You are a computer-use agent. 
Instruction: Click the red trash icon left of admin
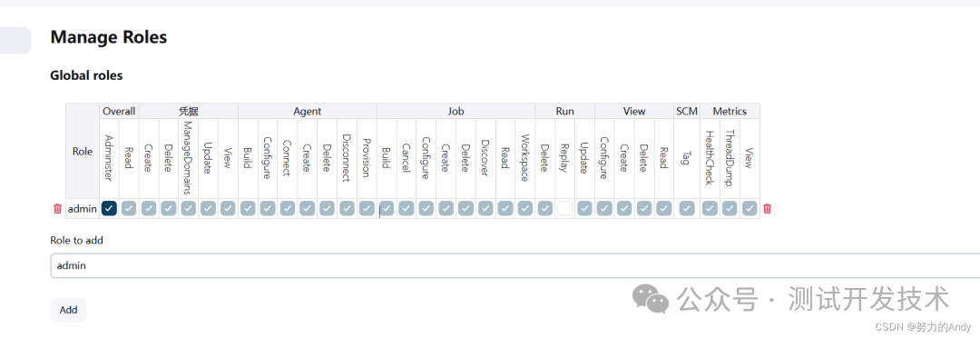(x=57, y=208)
